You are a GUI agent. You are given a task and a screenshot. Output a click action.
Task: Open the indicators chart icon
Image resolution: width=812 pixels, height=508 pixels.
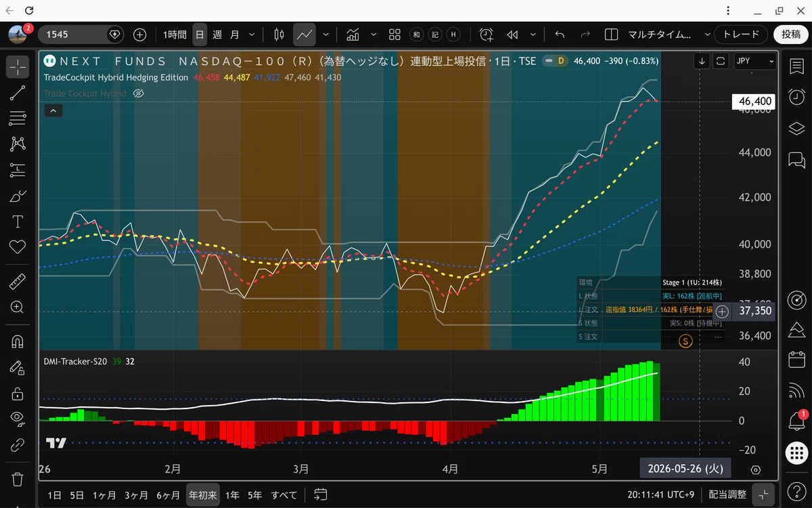(x=353, y=35)
